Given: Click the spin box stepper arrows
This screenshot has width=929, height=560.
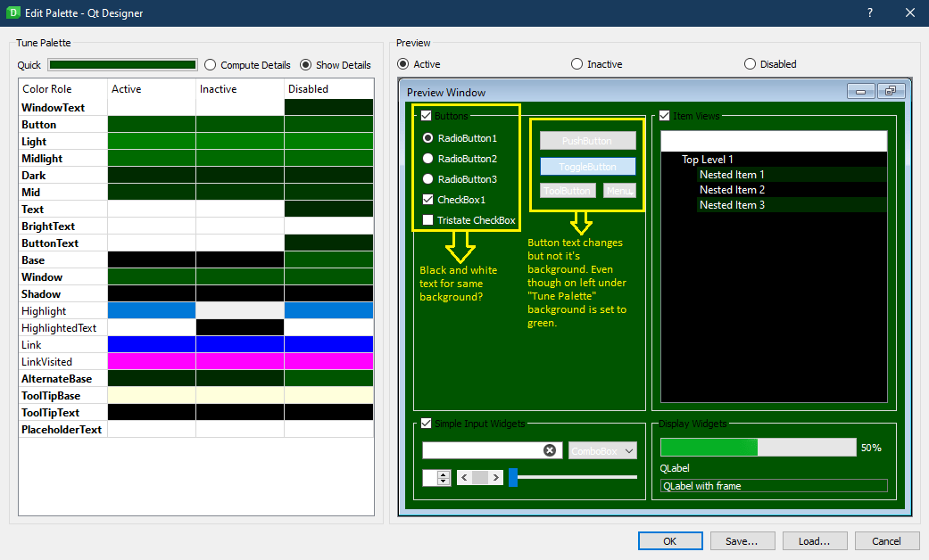Looking at the screenshot, I should click(x=444, y=477).
